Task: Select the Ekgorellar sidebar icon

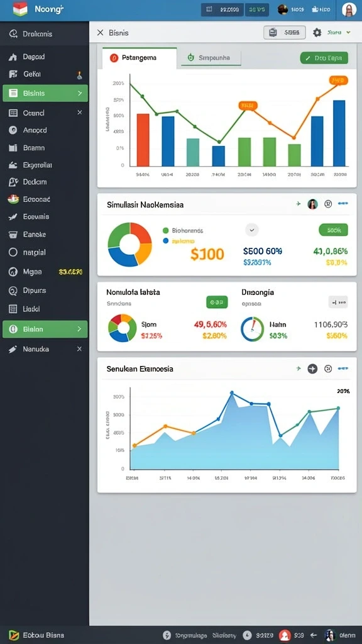Action: pyautogui.click(x=13, y=165)
